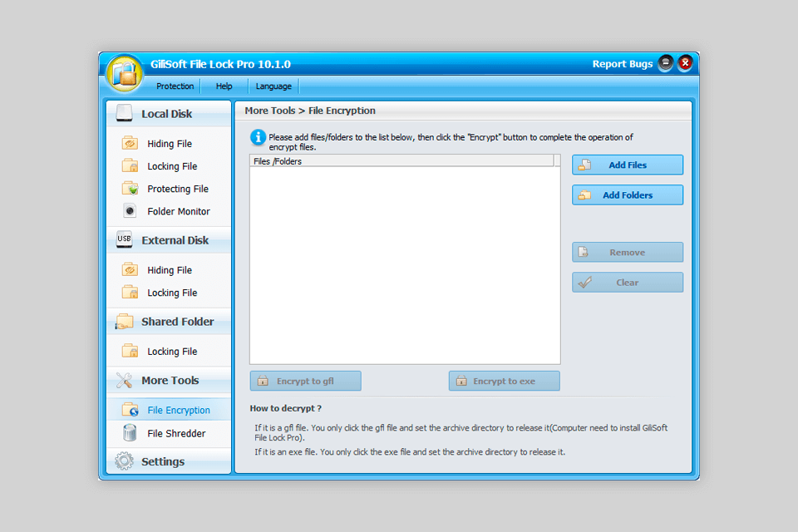This screenshot has height=532, width=798.
Task: Click the Folder Monitor camera icon
Action: click(x=130, y=211)
